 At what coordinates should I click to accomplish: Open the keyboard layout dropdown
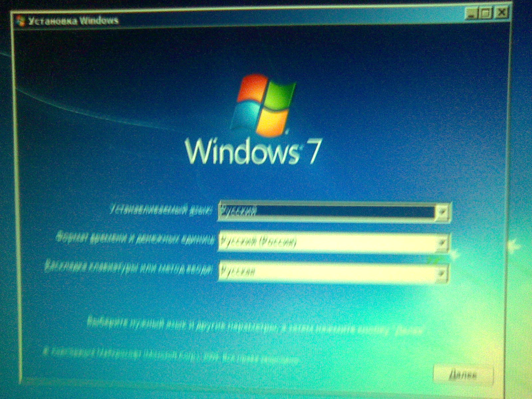click(x=333, y=272)
